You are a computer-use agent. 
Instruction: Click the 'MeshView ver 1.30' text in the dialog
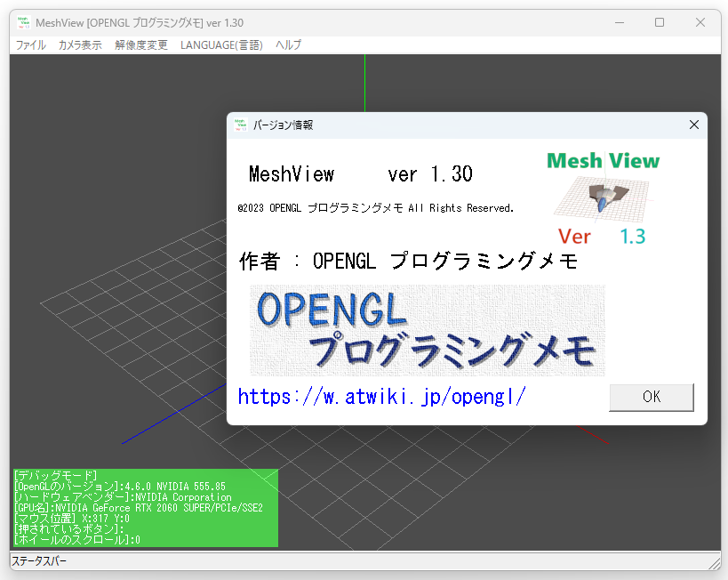click(361, 173)
